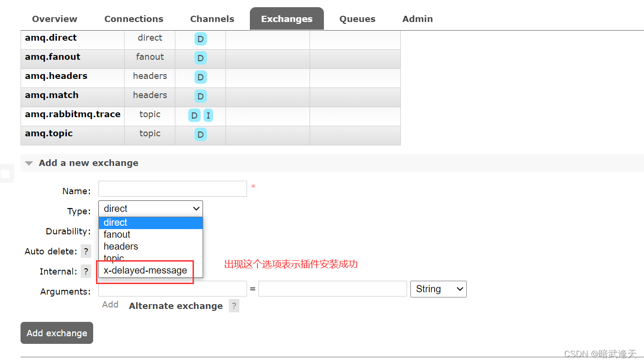Click the exchange Name input field
The width and height of the screenshot is (644, 363).
click(172, 188)
